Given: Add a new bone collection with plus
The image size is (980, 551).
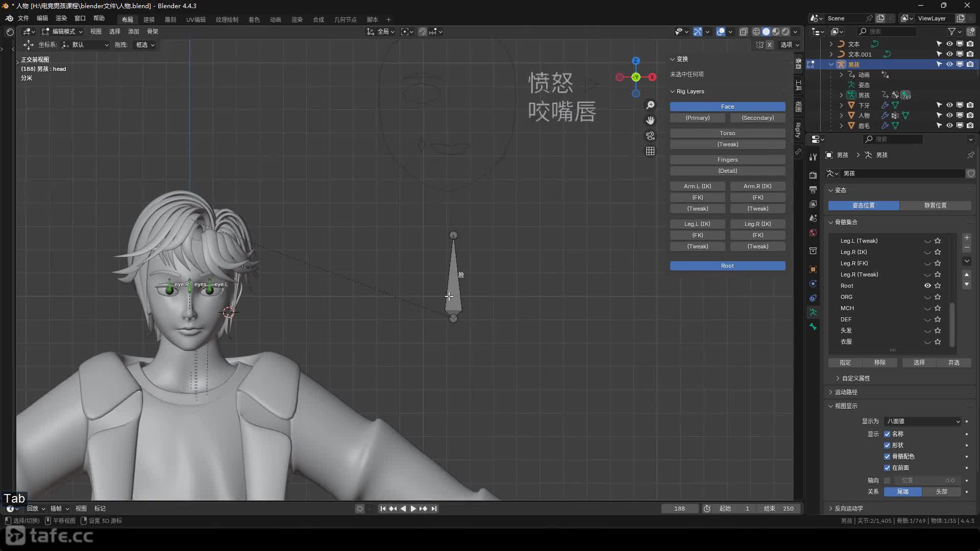Looking at the screenshot, I should pyautogui.click(x=967, y=238).
